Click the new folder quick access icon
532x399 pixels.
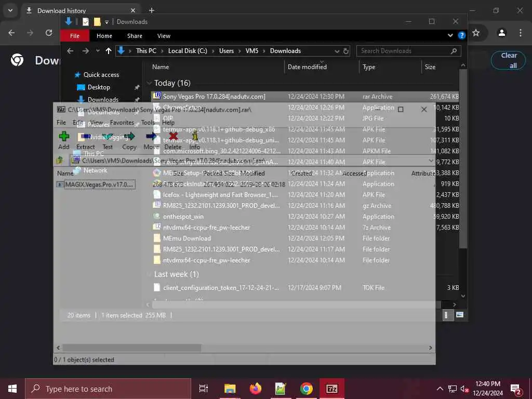pyautogui.click(x=97, y=22)
